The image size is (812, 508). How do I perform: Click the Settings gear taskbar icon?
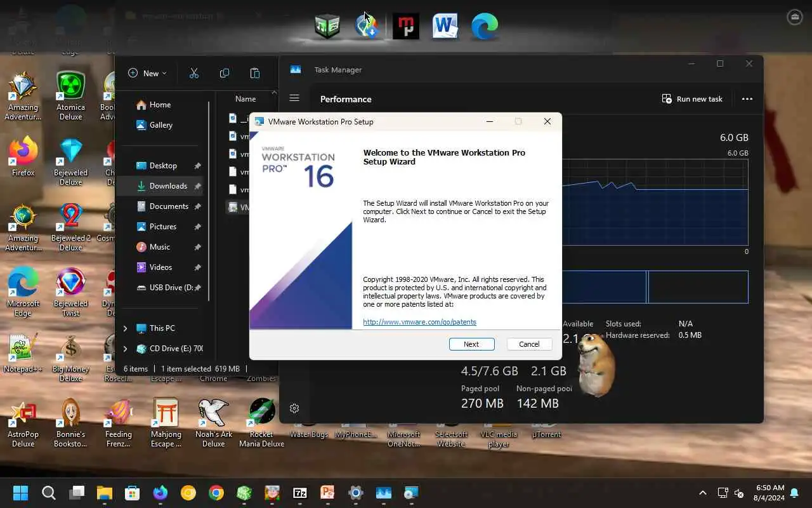pos(356,493)
